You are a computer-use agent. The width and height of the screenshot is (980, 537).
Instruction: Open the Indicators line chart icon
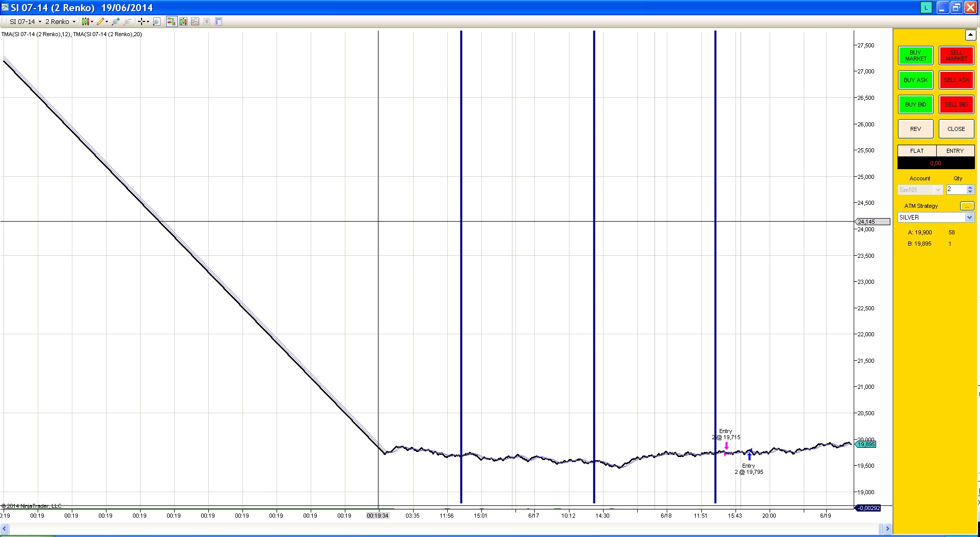[x=195, y=21]
